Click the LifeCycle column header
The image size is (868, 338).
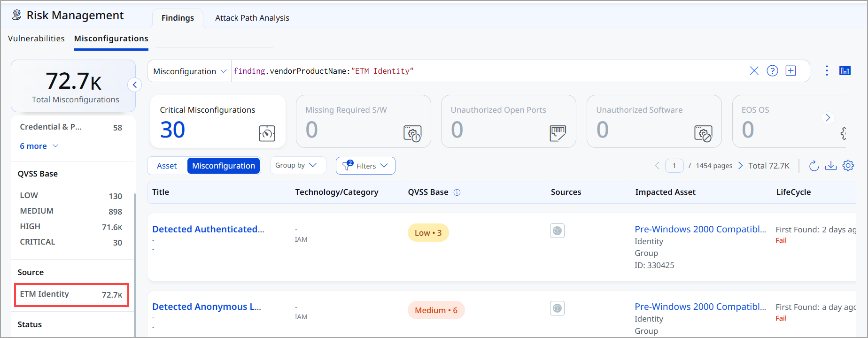pos(793,192)
